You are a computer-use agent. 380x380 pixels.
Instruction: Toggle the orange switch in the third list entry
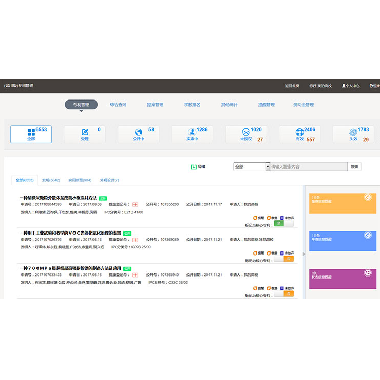283,294
